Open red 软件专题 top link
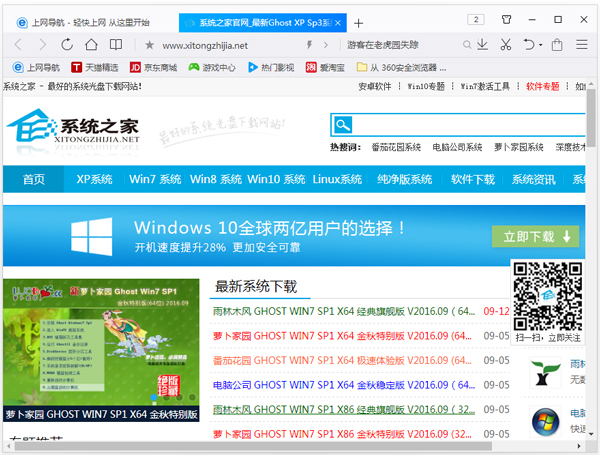The height and width of the screenshot is (455, 600). pyautogui.click(x=542, y=86)
